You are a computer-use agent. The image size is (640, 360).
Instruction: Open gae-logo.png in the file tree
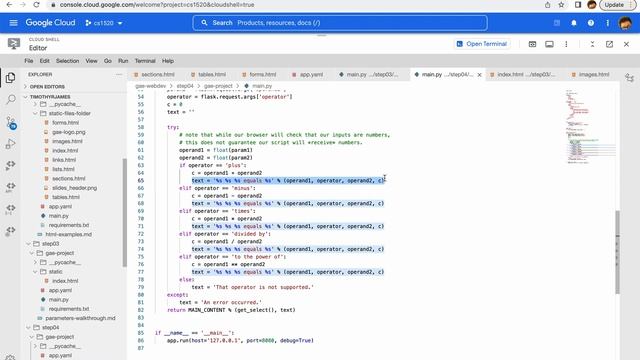tap(69, 132)
